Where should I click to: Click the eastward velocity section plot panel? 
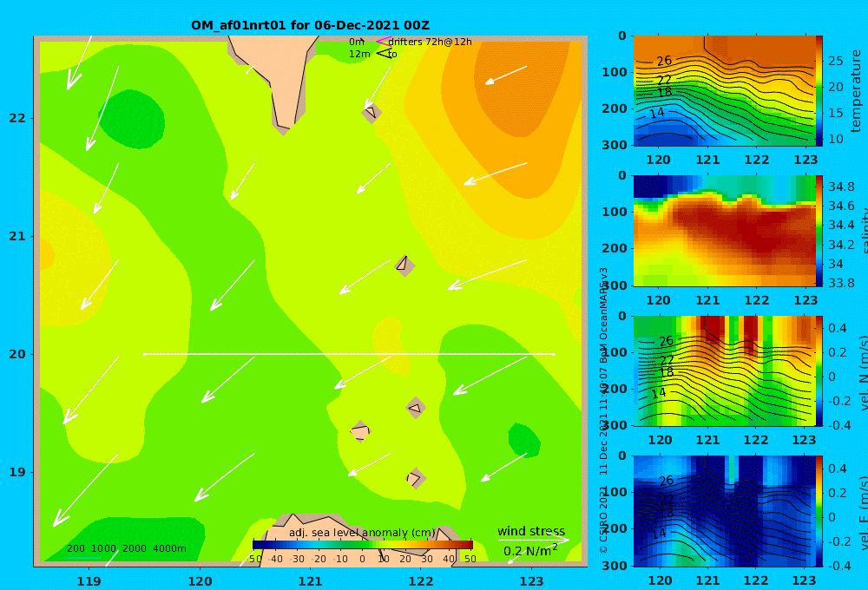pos(724,511)
